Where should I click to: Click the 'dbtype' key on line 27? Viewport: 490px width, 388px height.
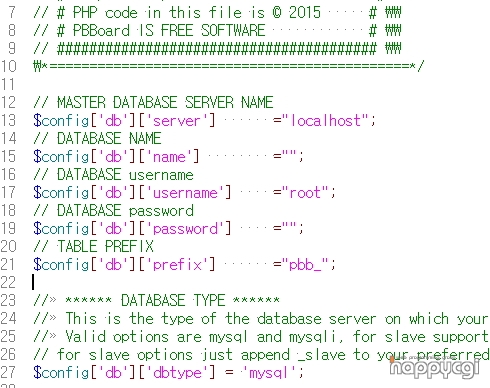[x=180, y=372]
